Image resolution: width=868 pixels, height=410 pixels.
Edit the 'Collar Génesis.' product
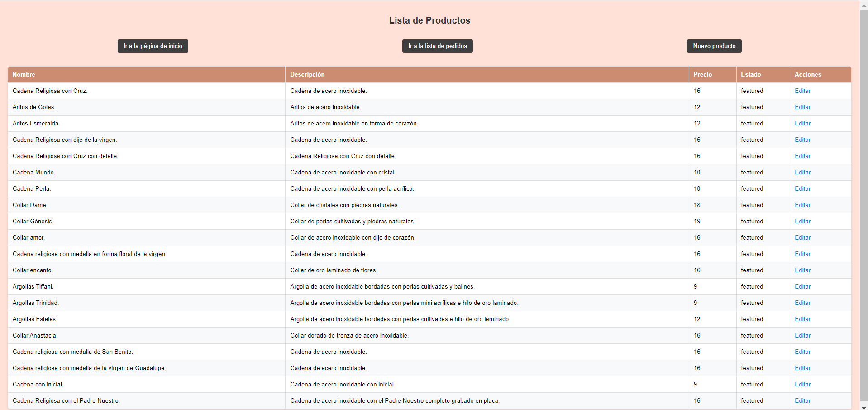802,221
